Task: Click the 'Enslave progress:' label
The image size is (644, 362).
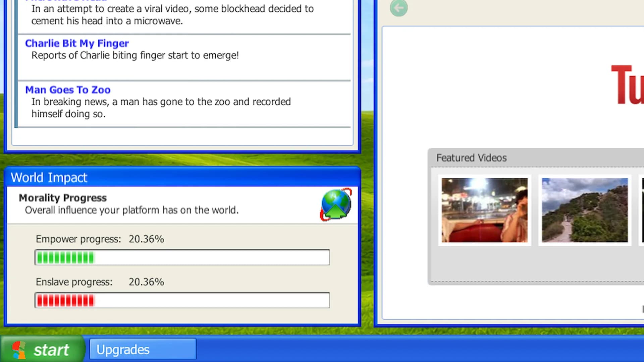Action: (x=74, y=282)
